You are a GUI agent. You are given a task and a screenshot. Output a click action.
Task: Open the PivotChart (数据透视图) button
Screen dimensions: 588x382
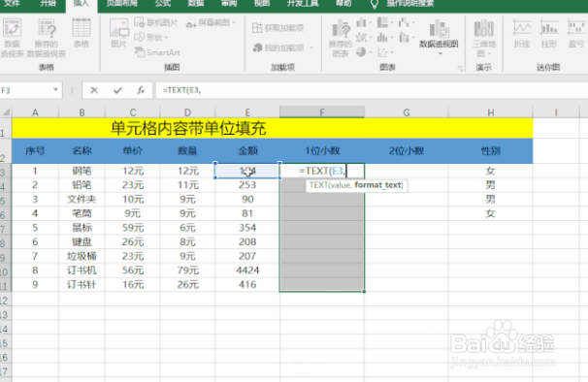[439, 33]
